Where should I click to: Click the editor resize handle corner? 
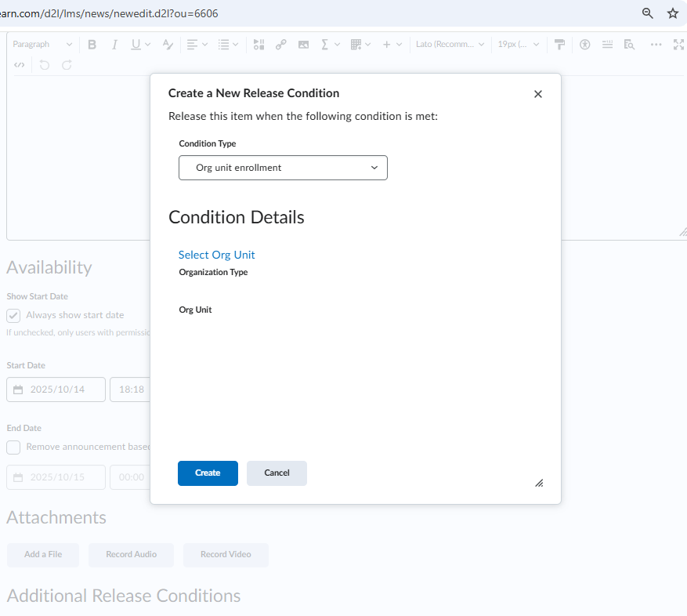[x=682, y=232]
